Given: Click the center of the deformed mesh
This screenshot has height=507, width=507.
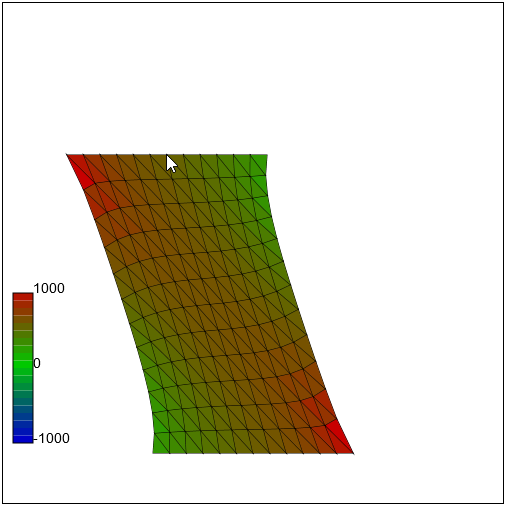Looking at the screenshot, I should 210,304.
